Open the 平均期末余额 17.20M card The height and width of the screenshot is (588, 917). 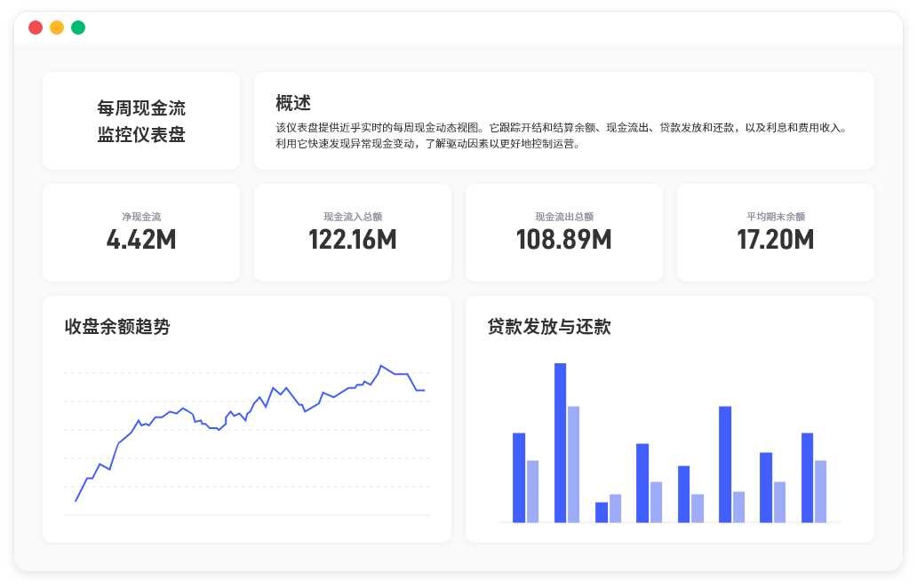pos(776,233)
